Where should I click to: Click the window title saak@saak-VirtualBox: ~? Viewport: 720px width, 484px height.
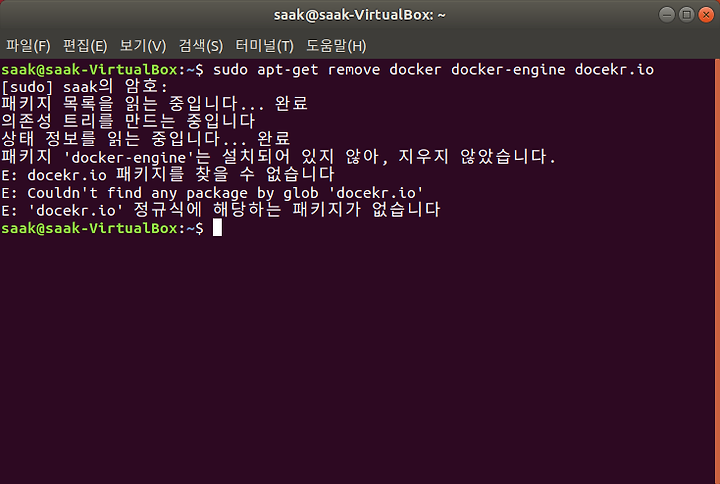360,15
